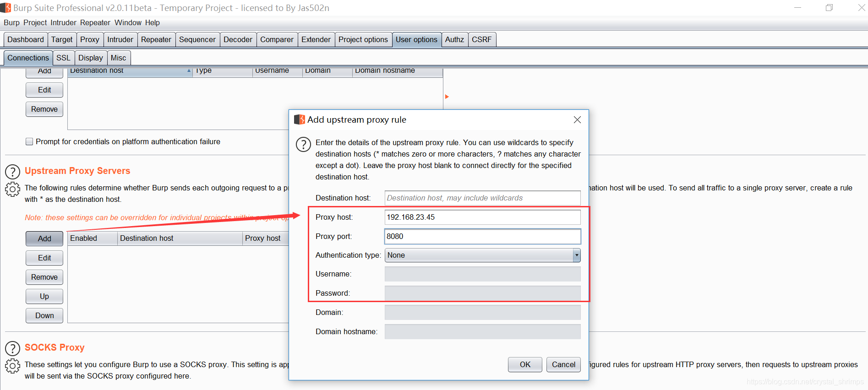Switch to the Target tab
The image size is (868, 390).
[x=62, y=39]
